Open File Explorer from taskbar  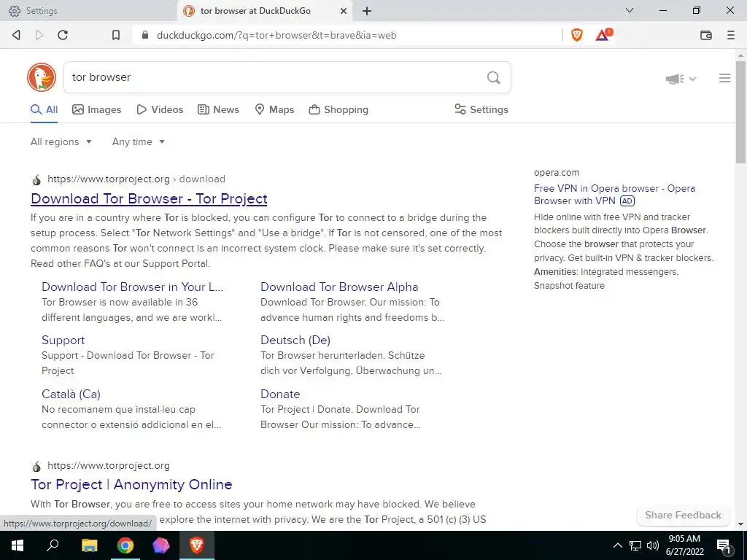coord(89,545)
